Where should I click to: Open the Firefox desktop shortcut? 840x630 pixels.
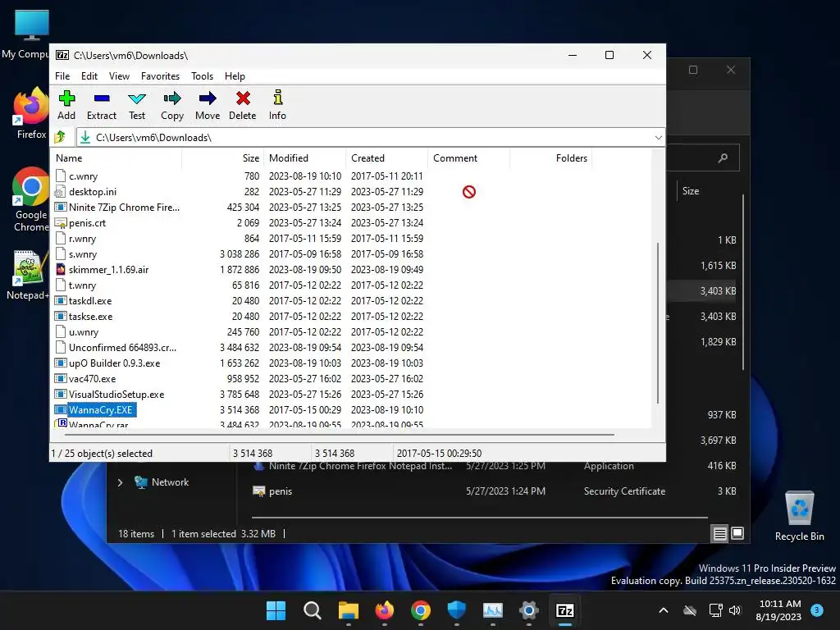pyautogui.click(x=31, y=113)
